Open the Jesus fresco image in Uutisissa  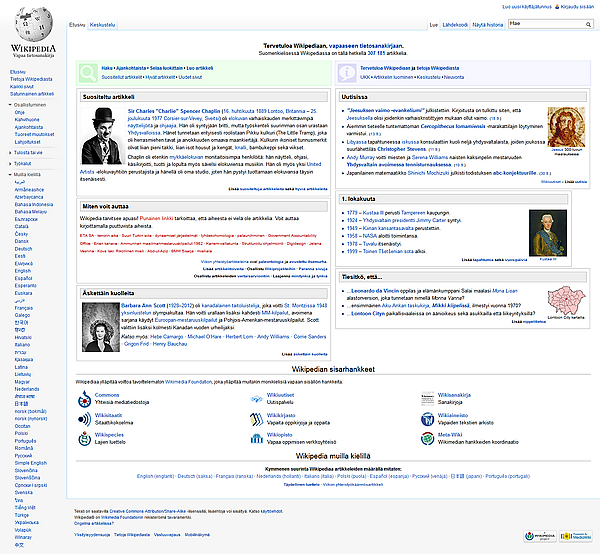coord(566,127)
